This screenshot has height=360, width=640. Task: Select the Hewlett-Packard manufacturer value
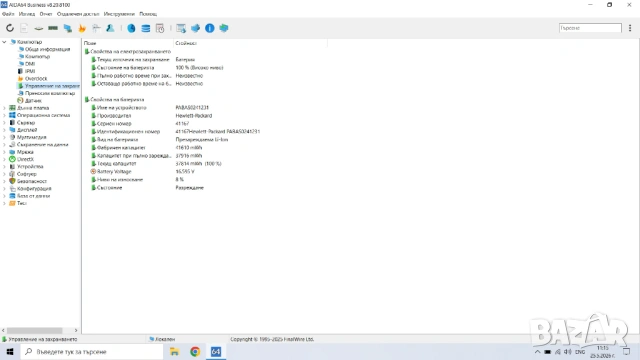tap(193, 116)
